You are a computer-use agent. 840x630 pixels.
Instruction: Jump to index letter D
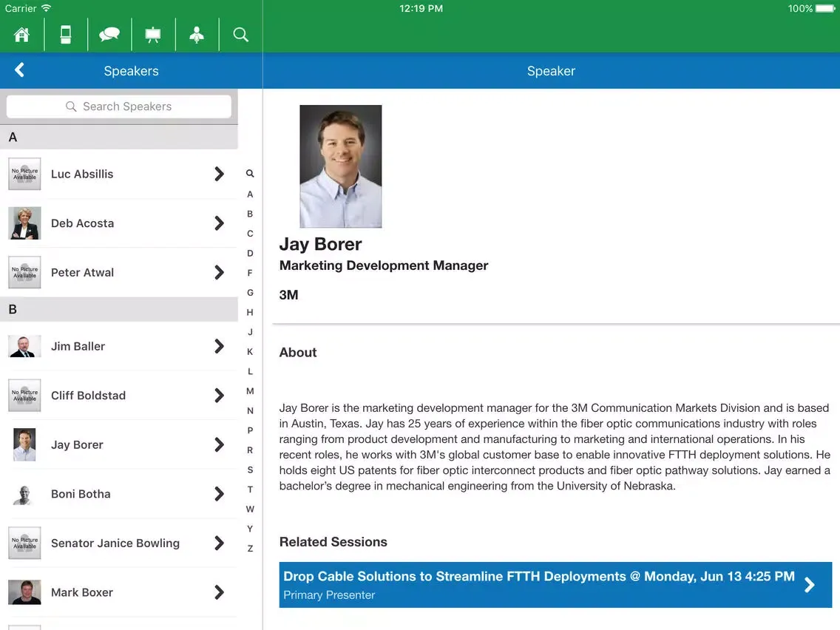(250, 254)
